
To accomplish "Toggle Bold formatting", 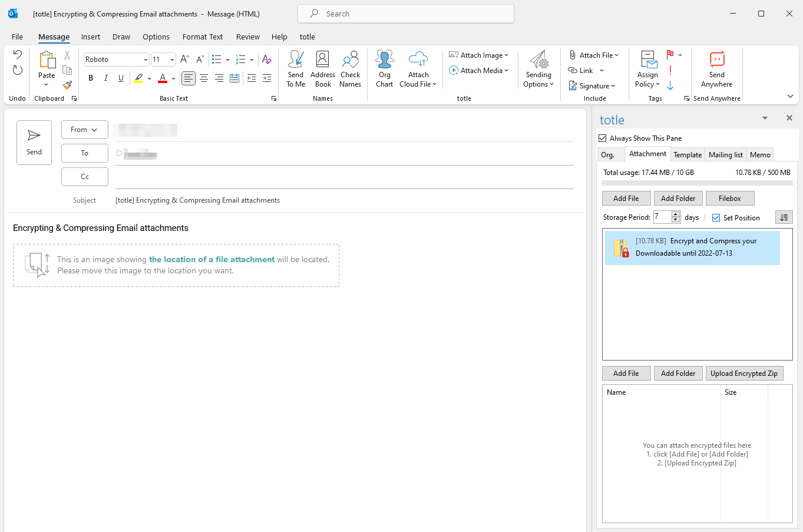I will pyautogui.click(x=91, y=78).
